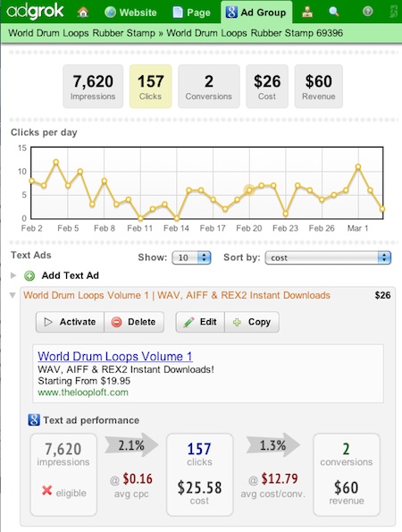Click the Activate button
The image size is (402, 532).
[x=71, y=322]
